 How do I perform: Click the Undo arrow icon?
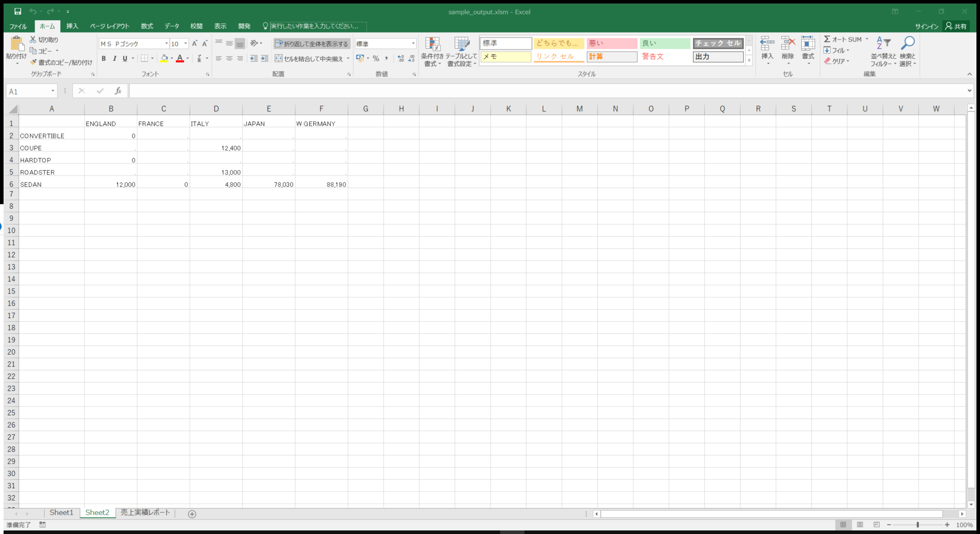pos(32,11)
